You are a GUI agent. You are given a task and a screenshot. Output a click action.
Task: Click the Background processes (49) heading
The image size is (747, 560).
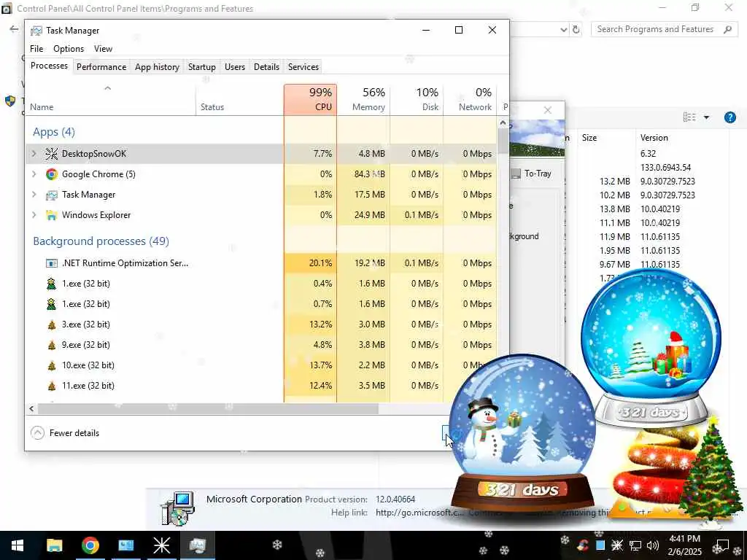click(x=101, y=241)
